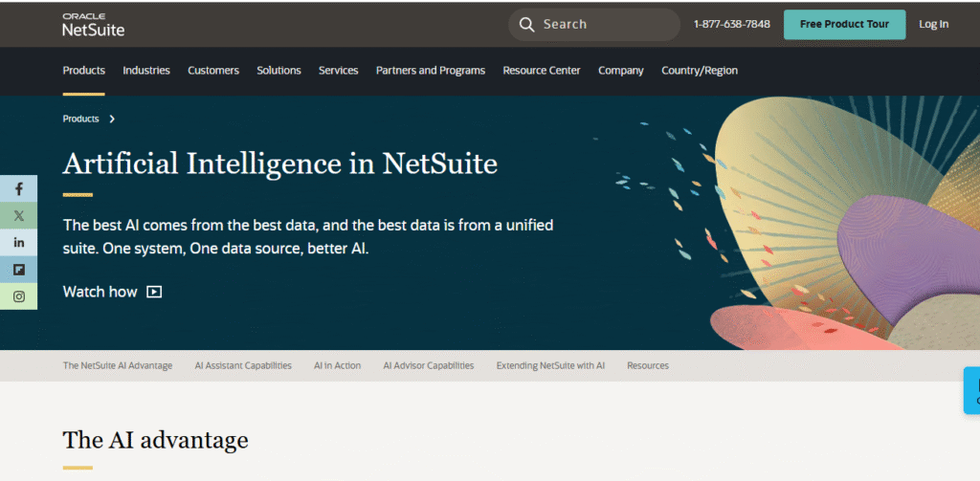Image resolution: width=980 pixels, height=481 pixels.
Task: Click the X (Twitter) share icon
Action: [18, 216]
